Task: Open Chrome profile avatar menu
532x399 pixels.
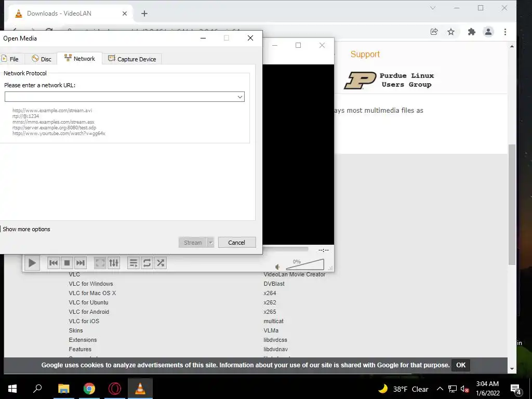Action: (x=488, y=32)
